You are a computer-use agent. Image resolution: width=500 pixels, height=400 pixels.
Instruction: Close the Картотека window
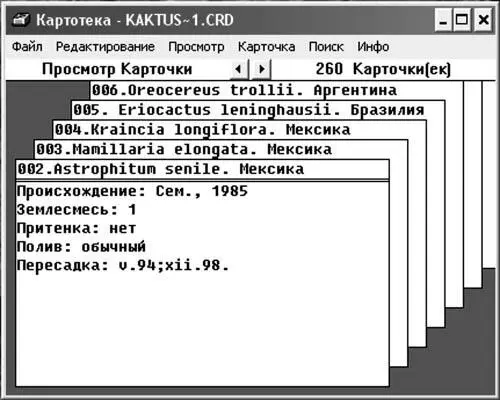coord(483,20)
